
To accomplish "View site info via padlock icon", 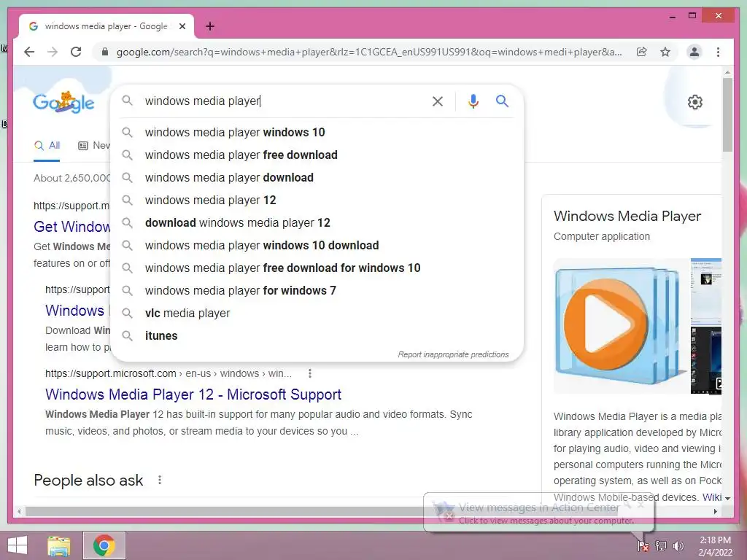I will click(105, 52).
